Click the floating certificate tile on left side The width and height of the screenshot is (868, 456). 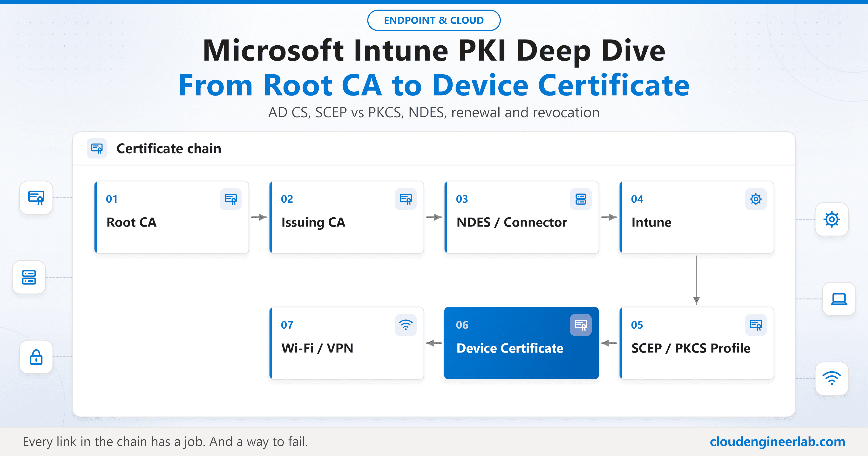tap(36, 198)
